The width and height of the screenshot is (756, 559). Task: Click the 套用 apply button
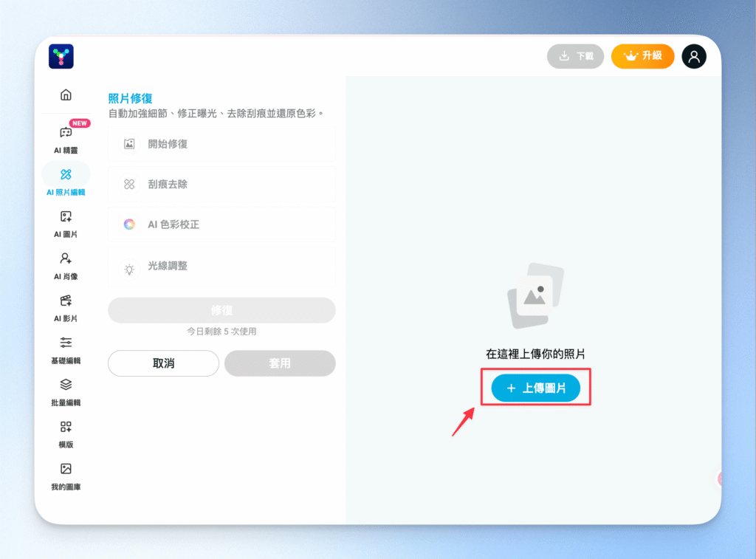[280, 363]
